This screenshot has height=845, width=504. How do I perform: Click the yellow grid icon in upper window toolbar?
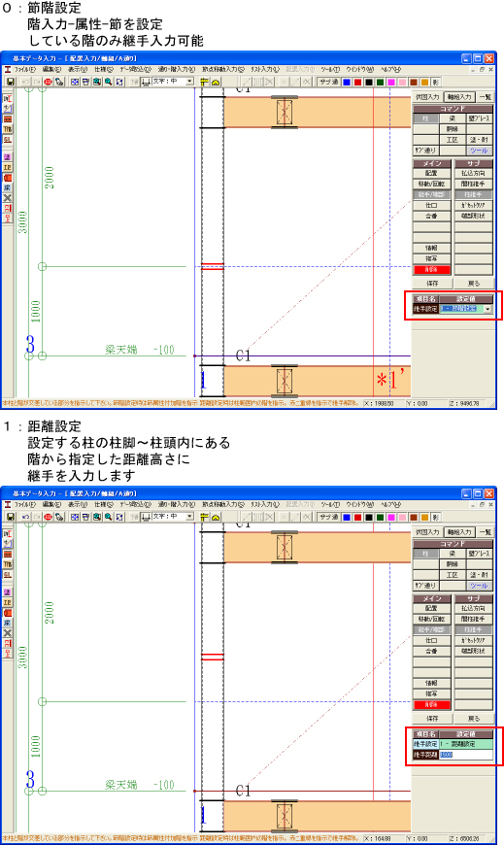tap(204, 82)
